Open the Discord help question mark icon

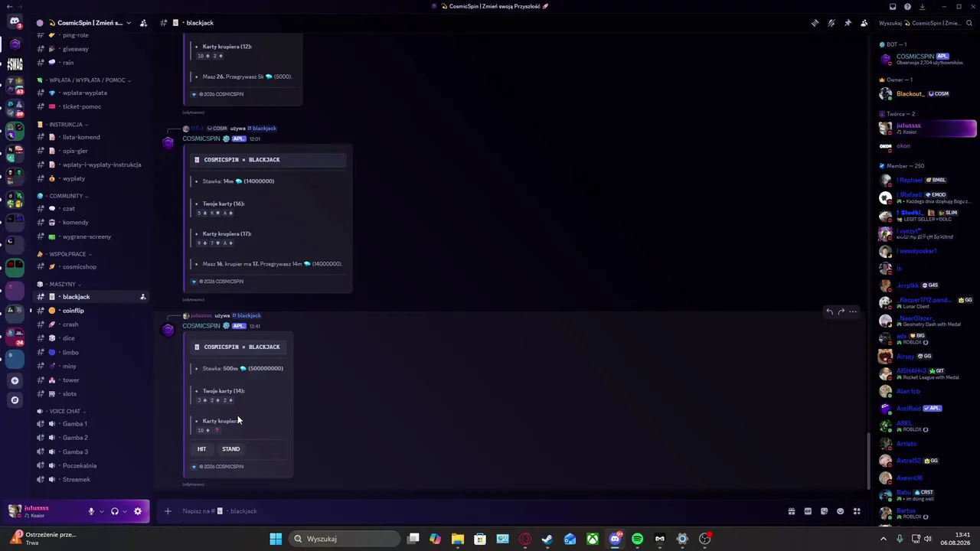(x=908, y=6)
